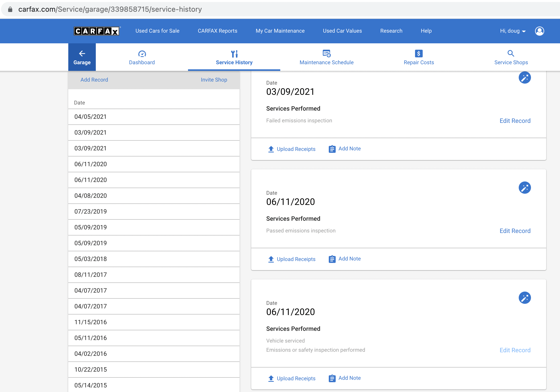Click Add Record link

pyautogui.click(x=94, y=80)
